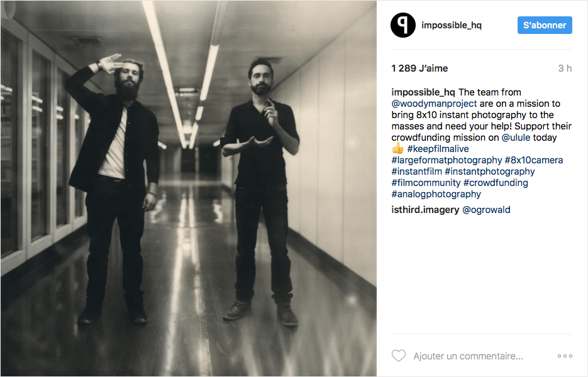Open the three-dot more options menu
The height and width of the screenshot is (377, 588).
[565, 356]
